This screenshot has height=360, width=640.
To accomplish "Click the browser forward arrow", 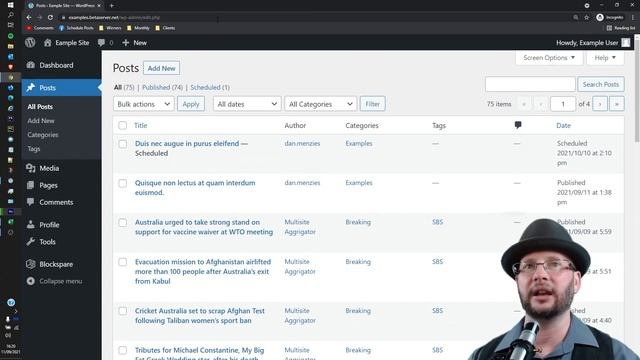I will (x=40, y=18).
